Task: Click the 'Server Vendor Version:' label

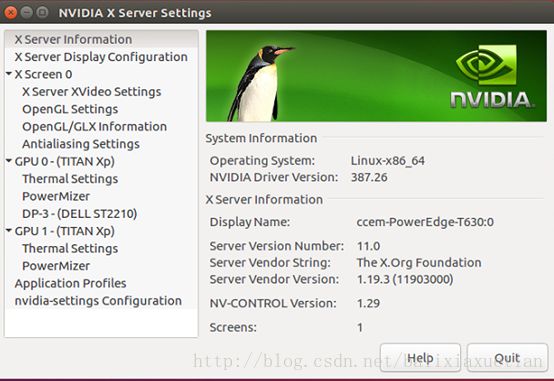Action: pyautogui.click(x=274, y=279)
